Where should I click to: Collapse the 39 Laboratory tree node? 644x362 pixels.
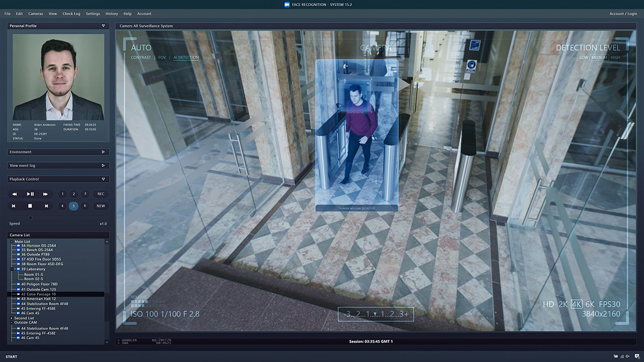12,269
